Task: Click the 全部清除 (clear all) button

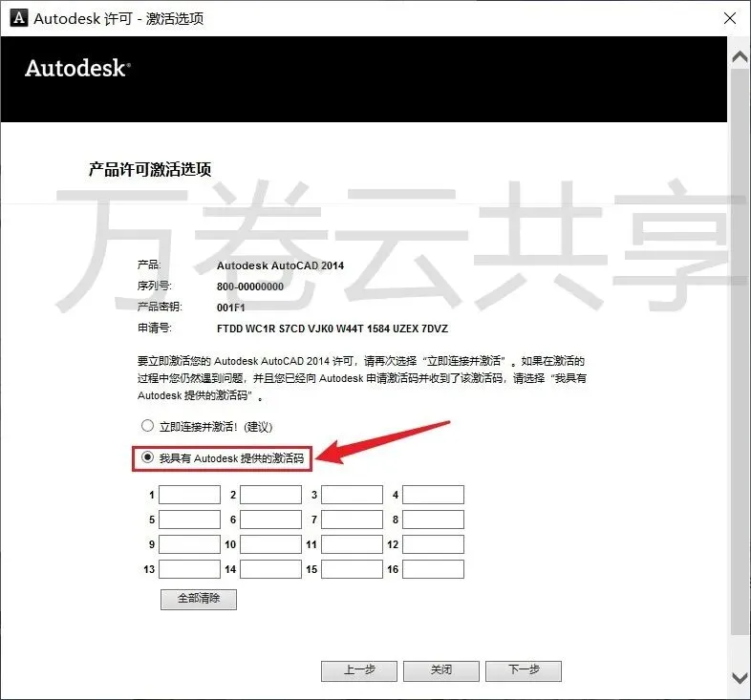Action: (199, 599)
